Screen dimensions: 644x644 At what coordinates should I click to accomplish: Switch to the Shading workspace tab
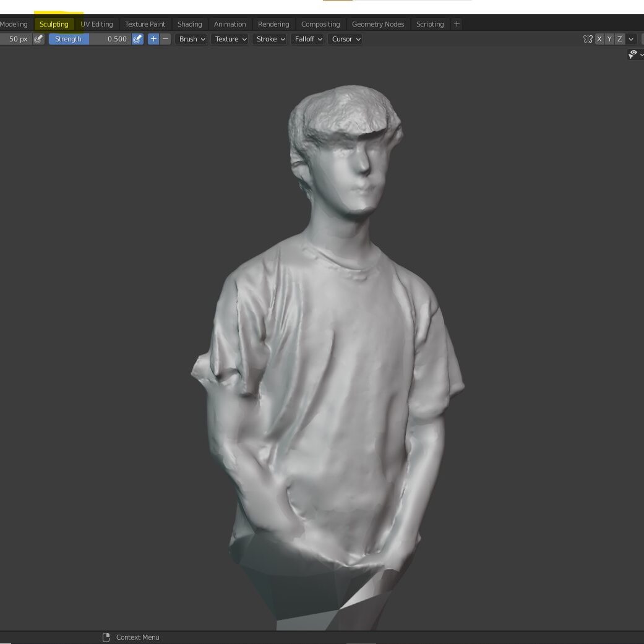click(190, 24)
